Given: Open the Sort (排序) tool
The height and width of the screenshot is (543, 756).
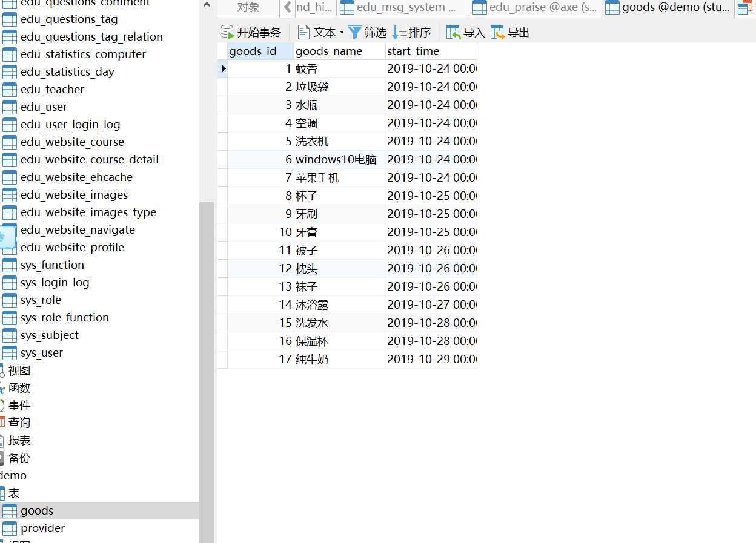Looking at the screenshot, I should [x=412, y=32].
